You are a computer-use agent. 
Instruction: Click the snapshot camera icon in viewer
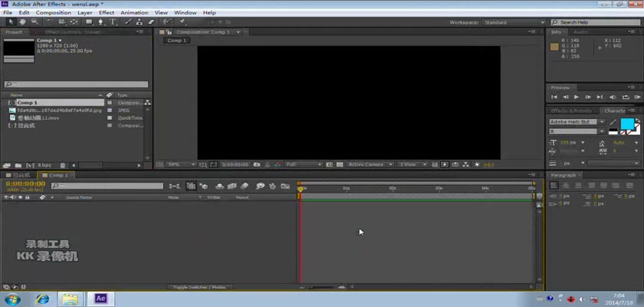pyautogui.click(x=257, y=164)
